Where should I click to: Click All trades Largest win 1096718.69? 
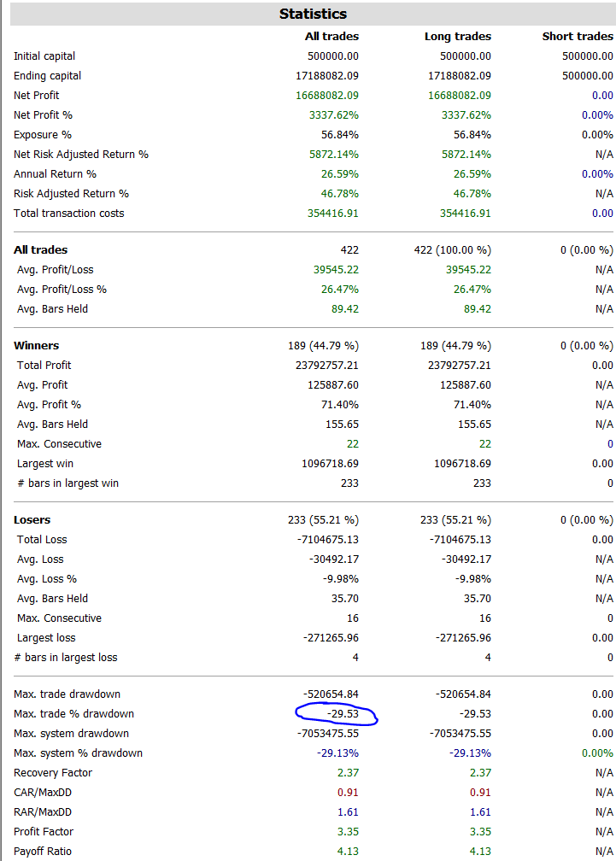pyautogui.click(x=330, y=464)
